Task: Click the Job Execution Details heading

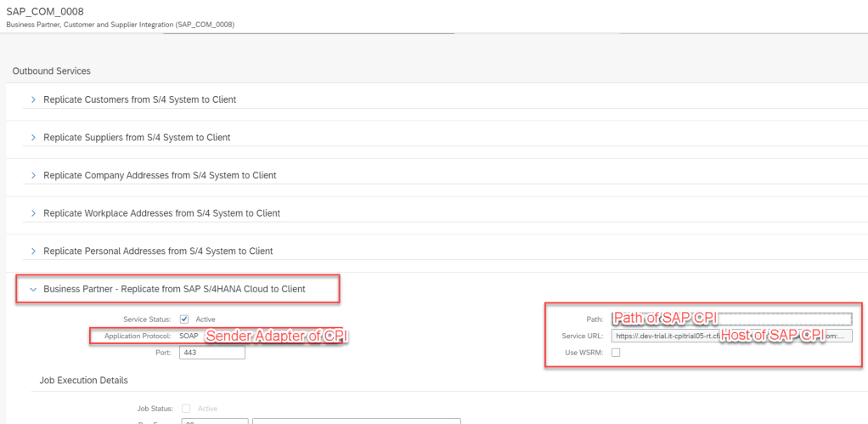Action: coord(83,380)
